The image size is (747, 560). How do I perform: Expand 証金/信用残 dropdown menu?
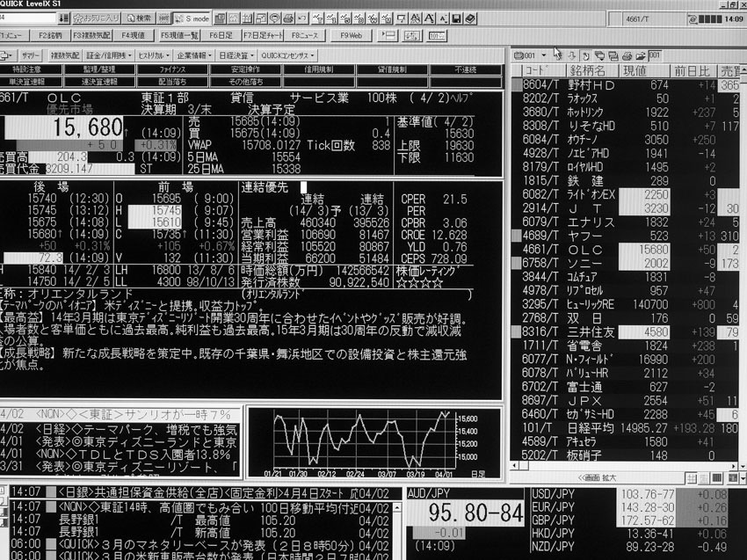coord(109,55)
